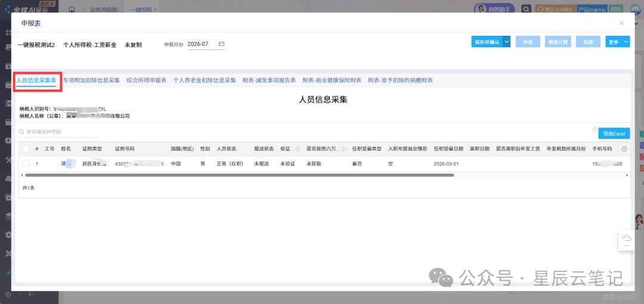Image resolution: width=644 pixels, height=304 pixels.
Task: Click the info icon next to 是否按照六万 column header
Action: (343, 149)
